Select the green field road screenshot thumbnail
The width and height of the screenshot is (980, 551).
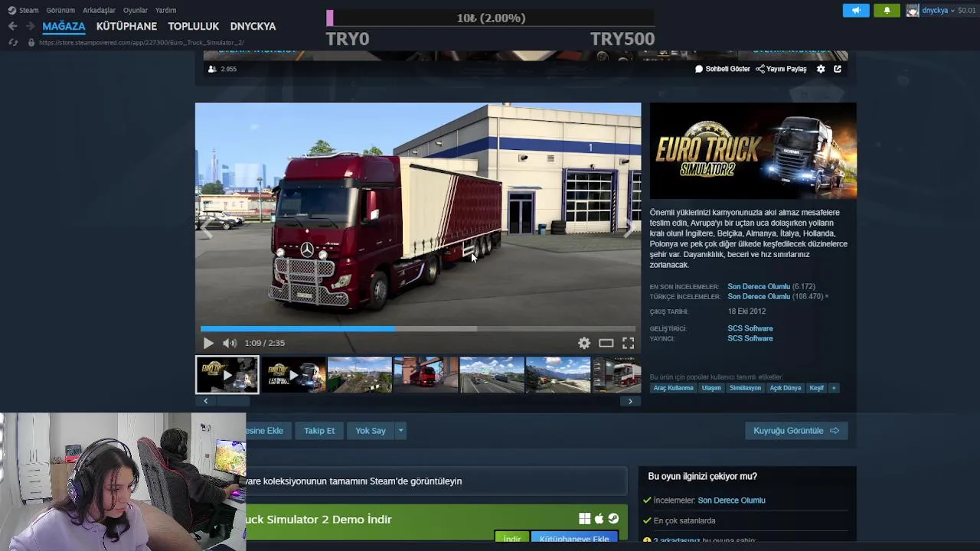[x=360, y=375]
